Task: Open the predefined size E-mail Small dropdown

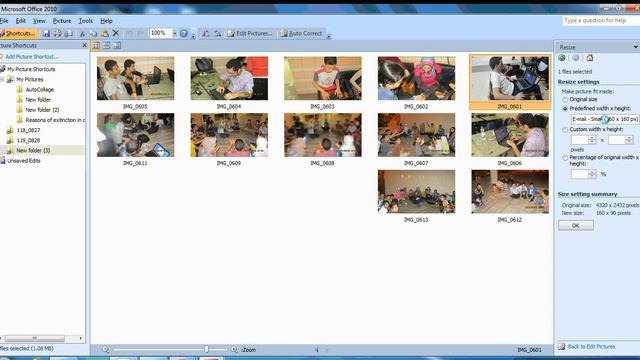Action: tap(605, 119)
